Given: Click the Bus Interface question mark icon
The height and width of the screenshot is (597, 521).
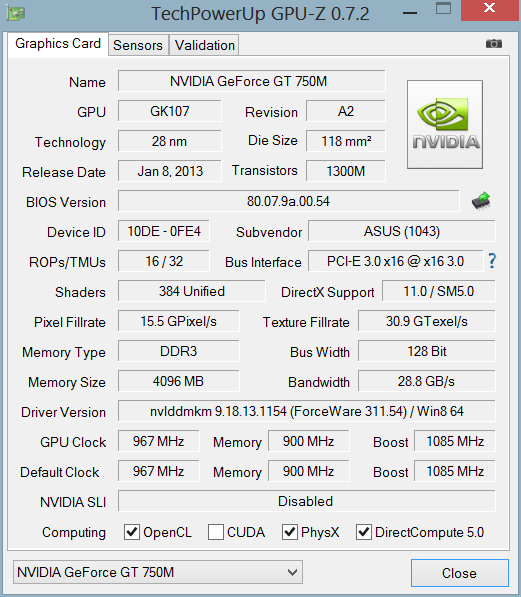Looking at the screenshot, I should (x=492, y=261).
